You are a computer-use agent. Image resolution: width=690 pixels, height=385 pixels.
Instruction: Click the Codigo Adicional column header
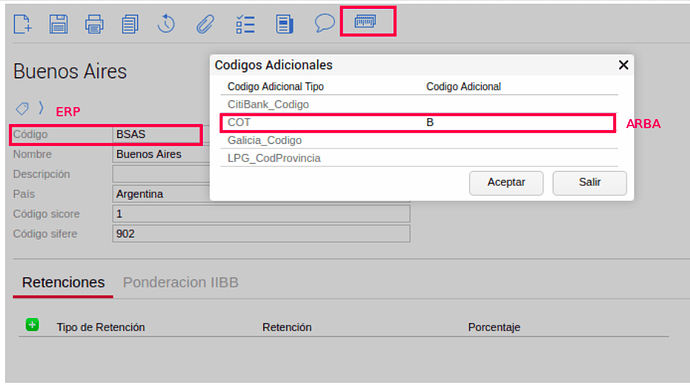pyautogui.click(x=463, y=87)
